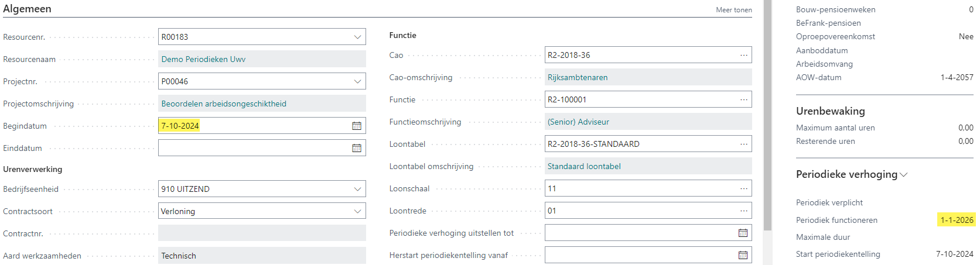Open the Rijksambtenaren Cao-omschrijving link

[x=577, y=77]
